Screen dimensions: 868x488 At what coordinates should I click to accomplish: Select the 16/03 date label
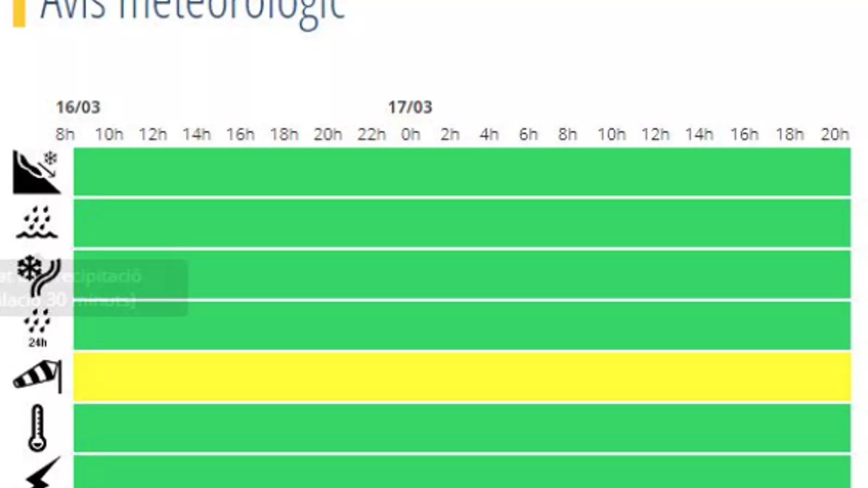78,107
